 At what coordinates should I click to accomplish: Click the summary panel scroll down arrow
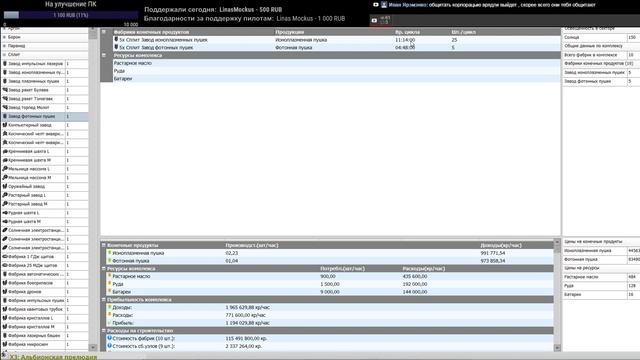557,348
